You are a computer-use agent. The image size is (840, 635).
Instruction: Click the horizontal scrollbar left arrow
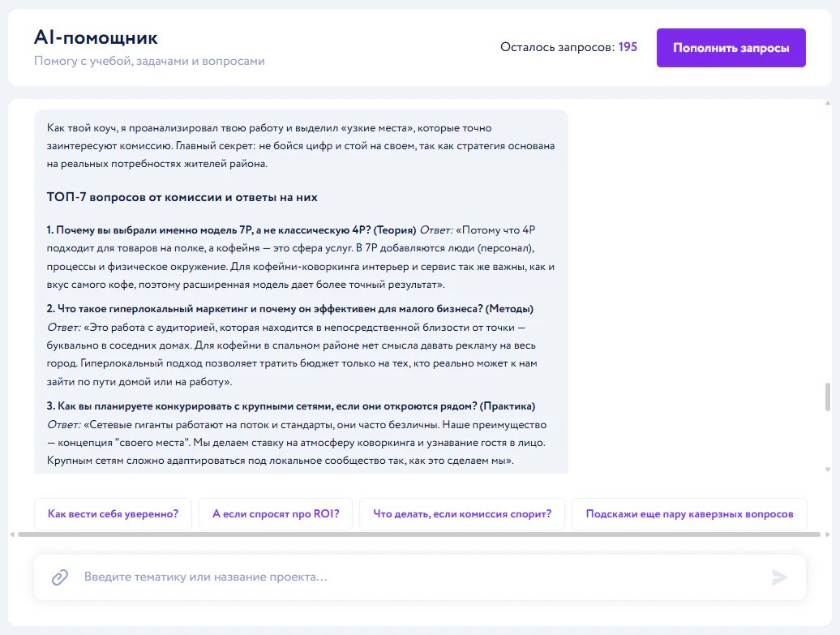pyautogui.click(x=12, y=534)
